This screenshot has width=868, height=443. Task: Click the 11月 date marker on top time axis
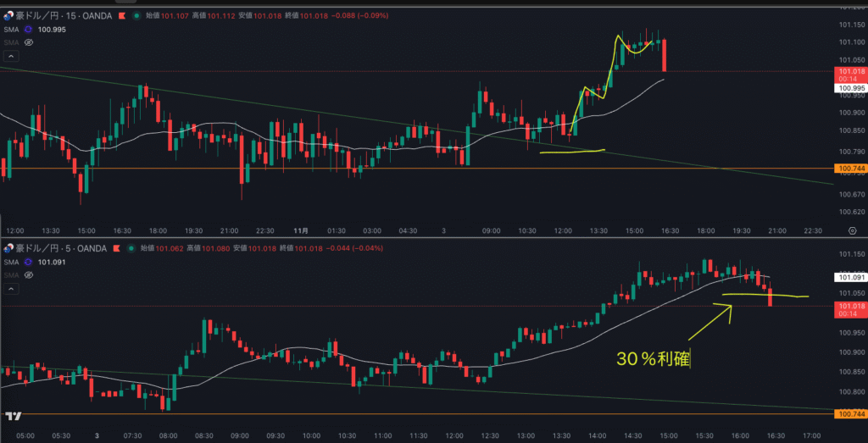click(x=299, y=230)
